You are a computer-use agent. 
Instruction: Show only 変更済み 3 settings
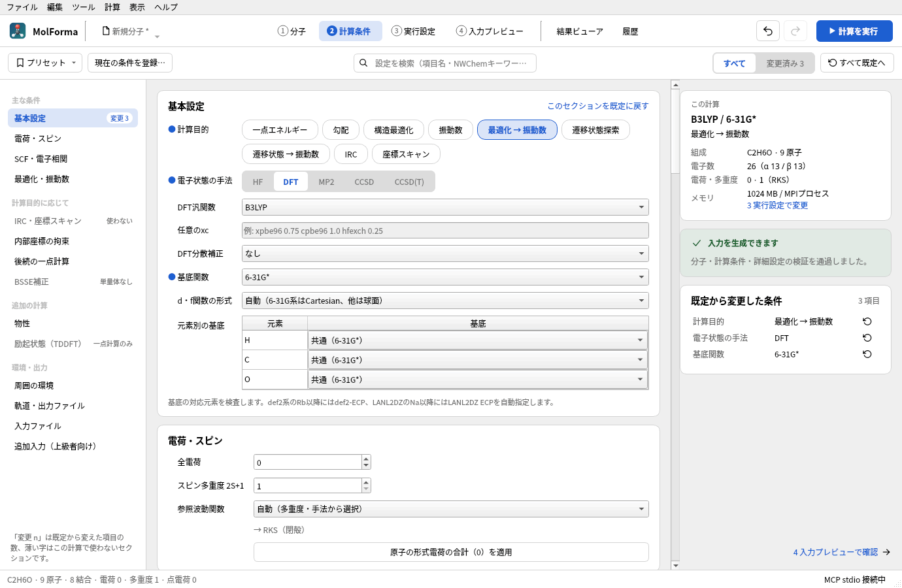[x=785, y=63]
